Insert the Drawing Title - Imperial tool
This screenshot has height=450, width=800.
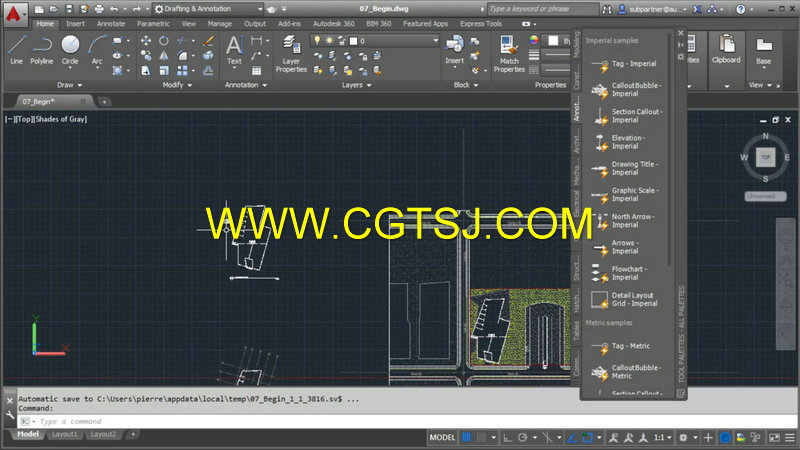click(x=627, y=168)
